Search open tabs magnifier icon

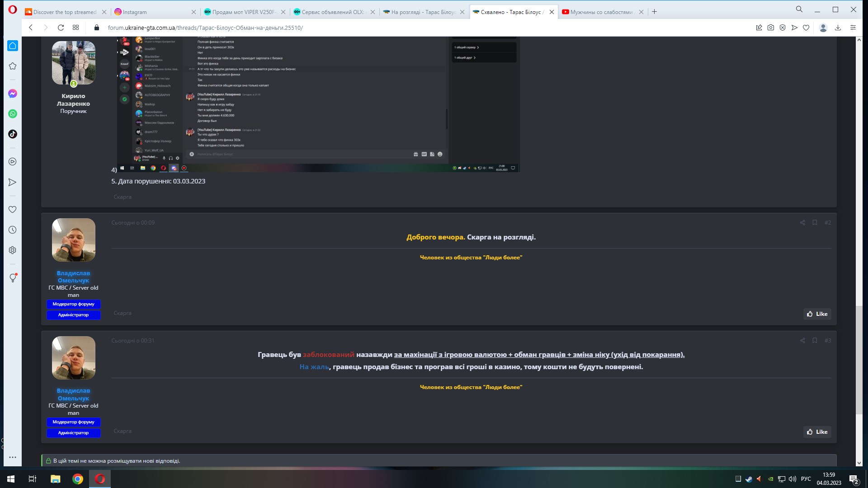(x=799, y=9)
